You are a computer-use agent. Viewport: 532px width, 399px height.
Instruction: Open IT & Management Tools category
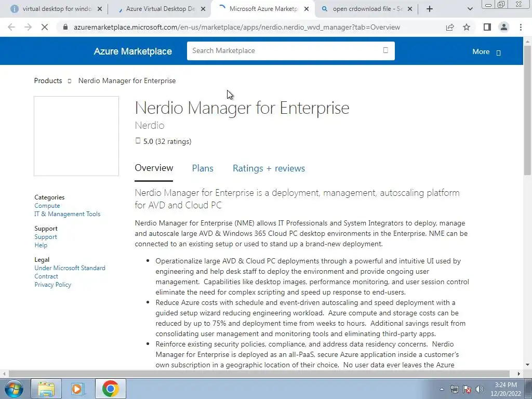[x=67, y=214]
